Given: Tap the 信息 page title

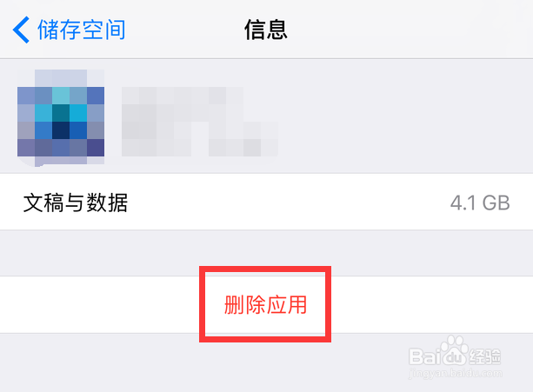Looking at the screenshot, I should click(x=266, y=30).
